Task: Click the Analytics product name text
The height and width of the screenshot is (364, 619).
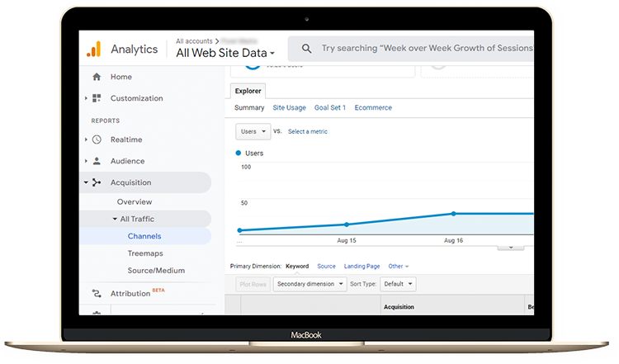Action: coord(135,49)
